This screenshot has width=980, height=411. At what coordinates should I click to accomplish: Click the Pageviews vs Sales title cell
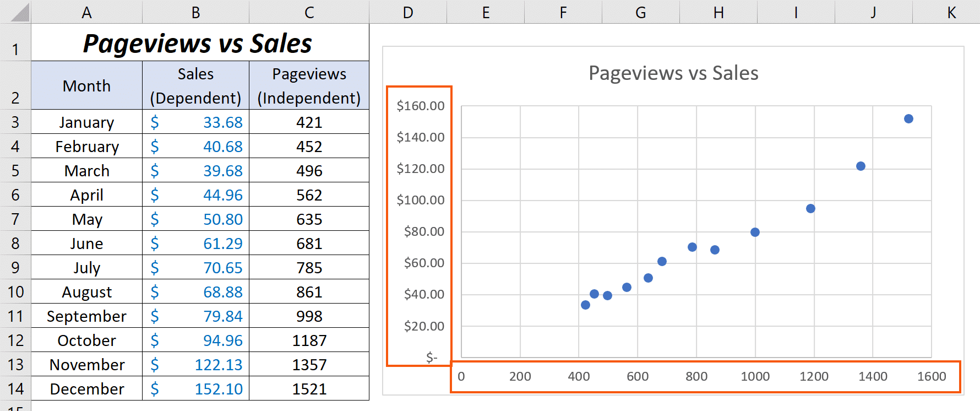(200, 42)
